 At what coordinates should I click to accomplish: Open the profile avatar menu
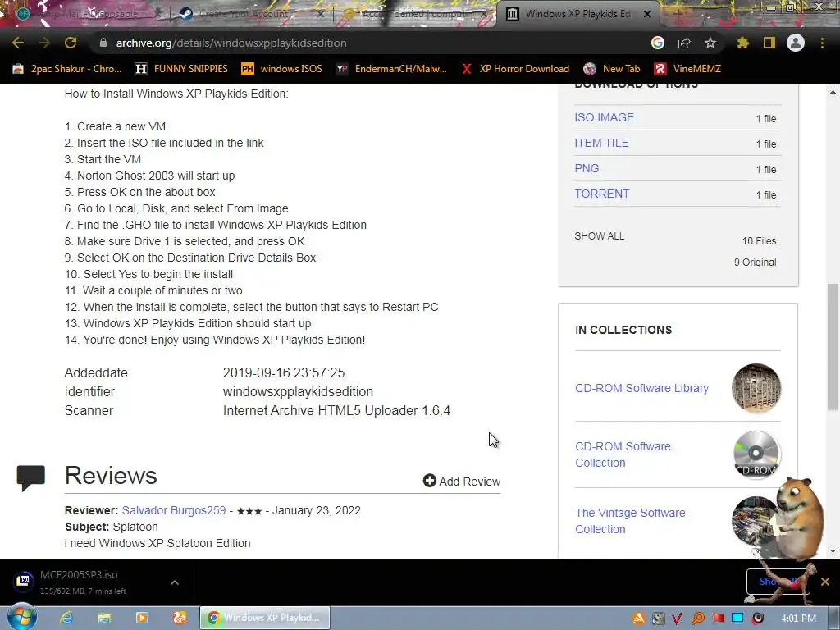pos(796,43)
